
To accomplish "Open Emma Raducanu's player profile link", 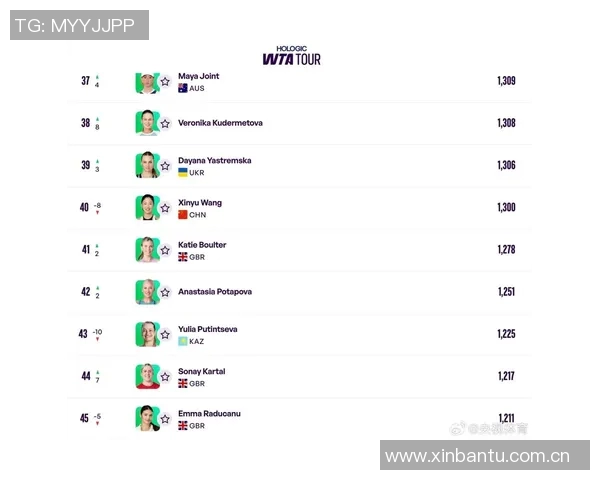I will coord(209,413).
